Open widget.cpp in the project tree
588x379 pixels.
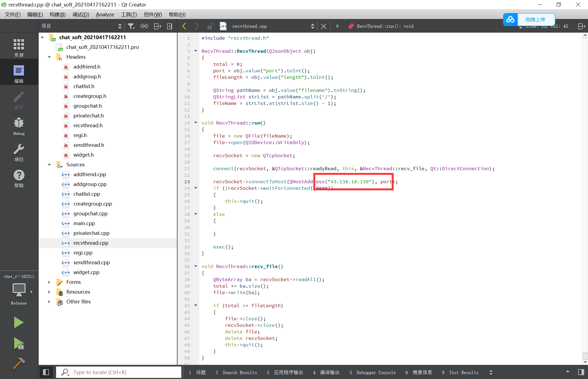click(86, 272)
